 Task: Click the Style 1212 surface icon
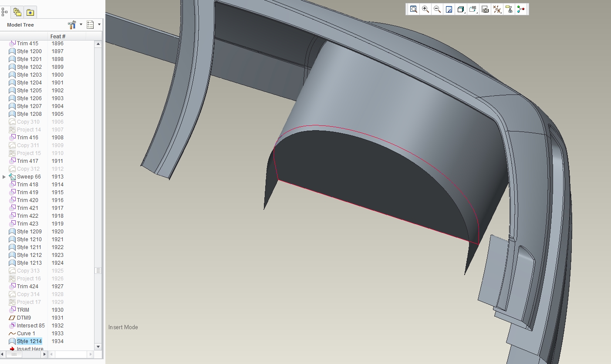coord(12,255)
